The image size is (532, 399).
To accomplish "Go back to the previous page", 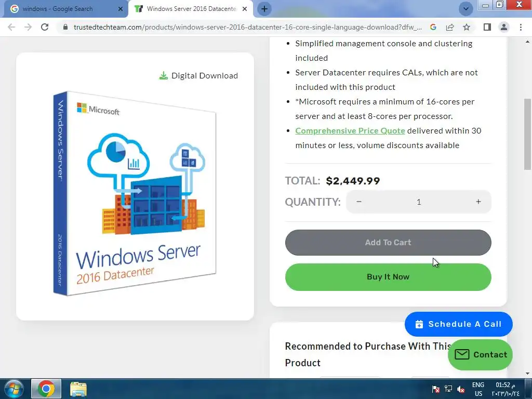I will point(11,27).
